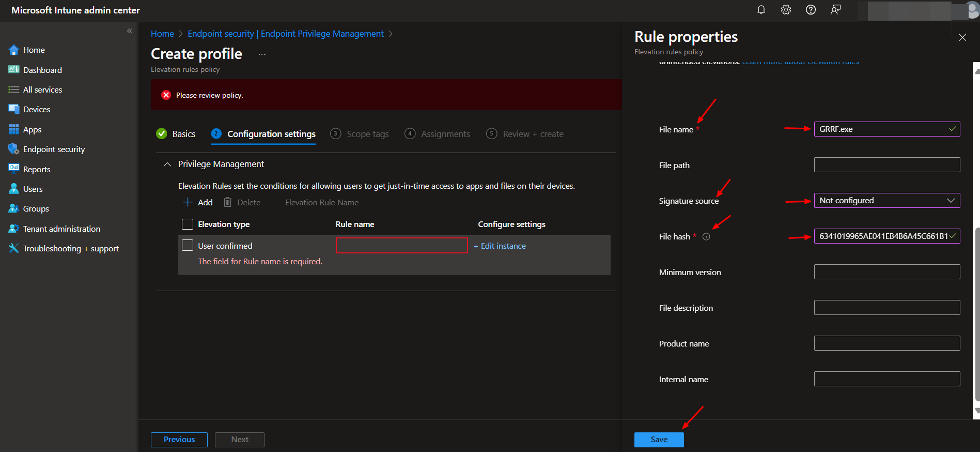Go to the Scope tags step
Viewport: 980px width, 452px height.
pyautogui.click(x=360, y=134)
